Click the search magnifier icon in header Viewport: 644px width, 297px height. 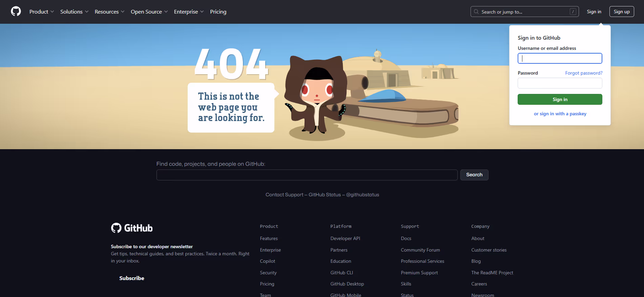(476, 12)
